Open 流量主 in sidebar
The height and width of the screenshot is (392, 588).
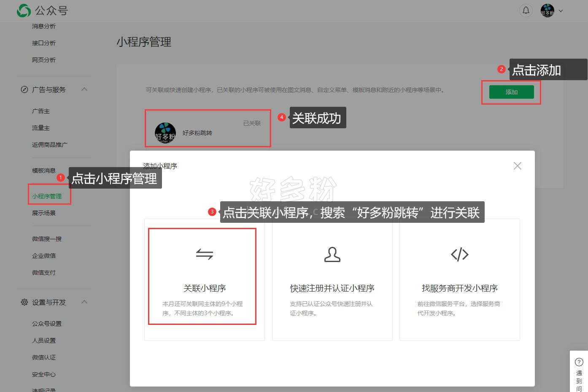pos(41,128)
